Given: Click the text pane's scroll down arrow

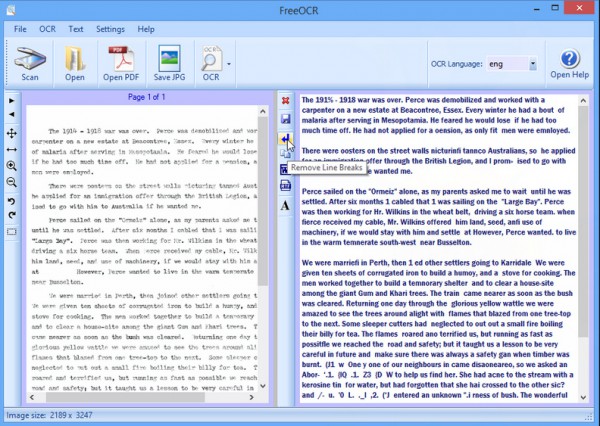Looking at the screenshot, I should (583, 397).
